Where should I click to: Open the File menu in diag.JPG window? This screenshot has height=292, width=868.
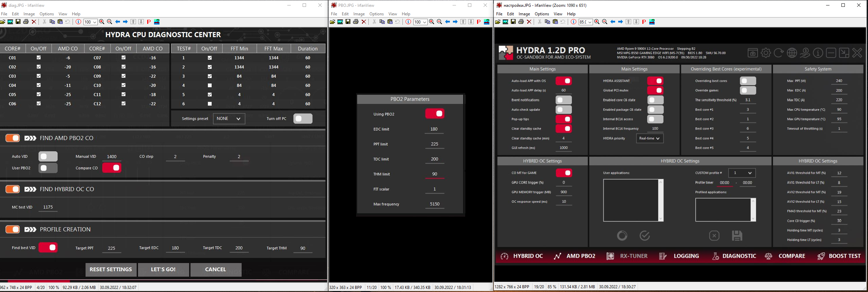(x=4, y=14)
